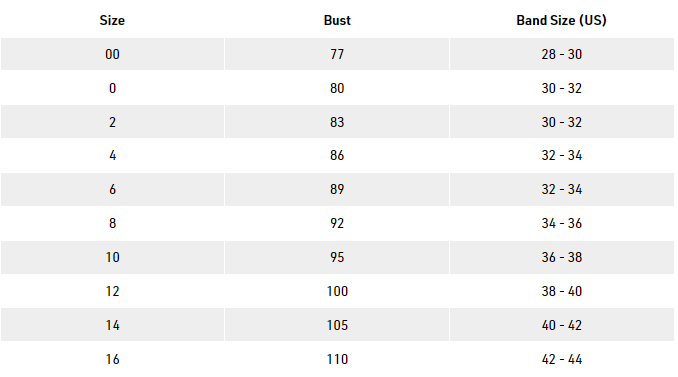678x377 pixels.
Task: Click the bust value 100 cell
Action: [x=337, y=291]
